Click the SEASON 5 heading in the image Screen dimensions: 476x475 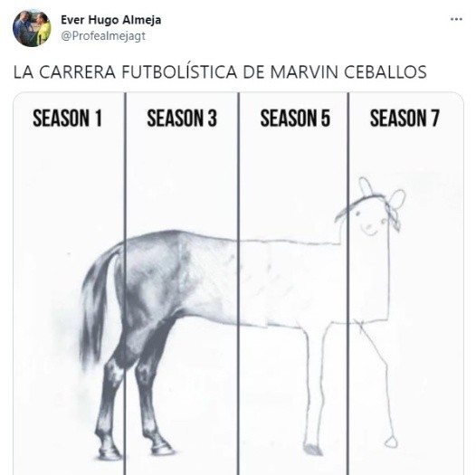295,118
